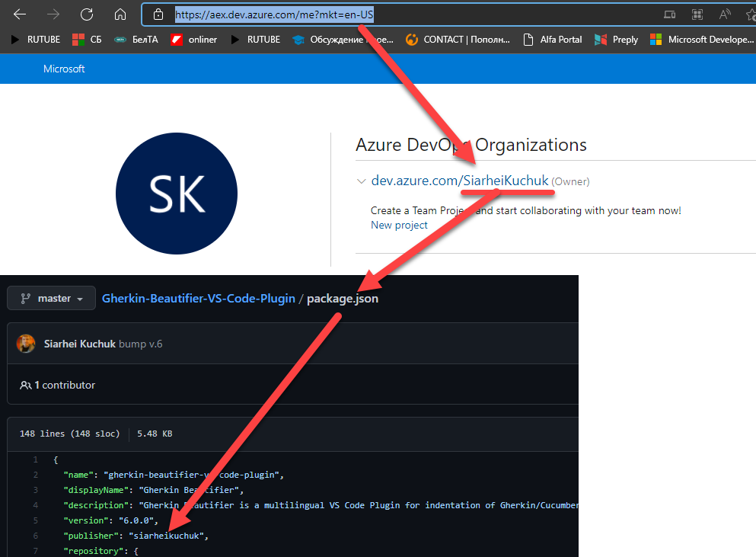This screenshot has height=557, width=756.
Task: Click the browser read aloud icon
Action: tap(725, 14)
